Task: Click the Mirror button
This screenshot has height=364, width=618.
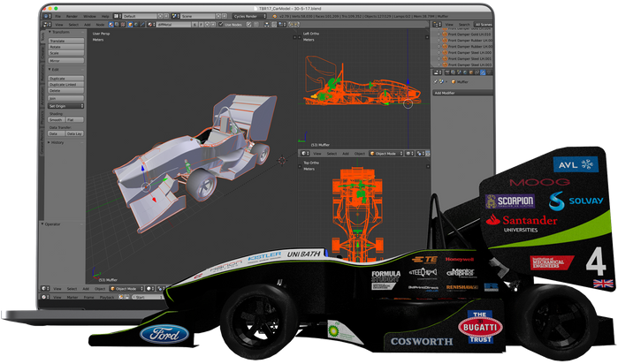Action: [66, 61]
